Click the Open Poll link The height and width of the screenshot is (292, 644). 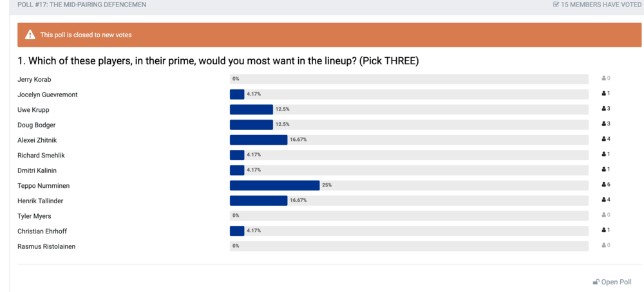tap(612, 282)
